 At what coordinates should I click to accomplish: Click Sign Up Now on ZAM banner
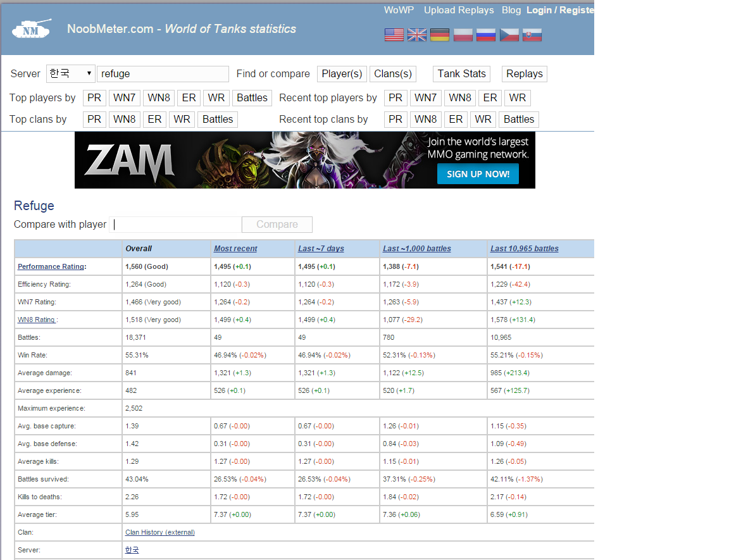click(478, 174)
